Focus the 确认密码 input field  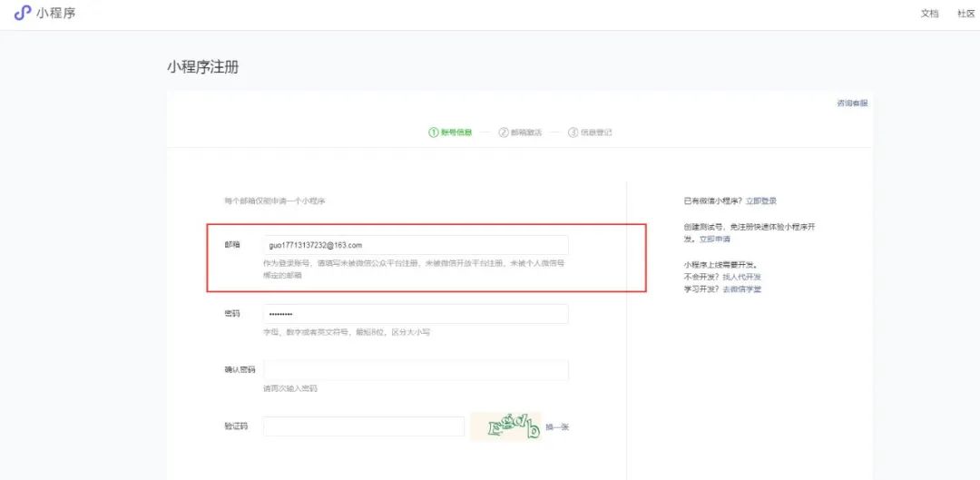[x=416, y=370]
